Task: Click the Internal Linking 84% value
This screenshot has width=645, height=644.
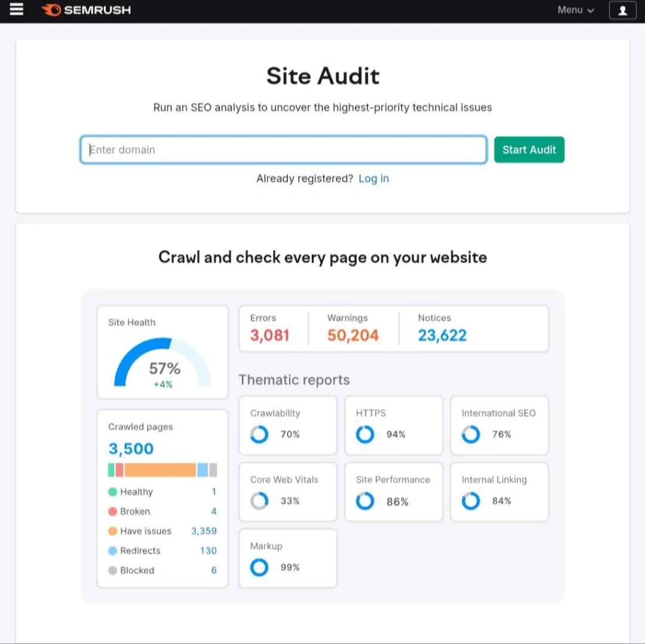Action: click(501, 501)
